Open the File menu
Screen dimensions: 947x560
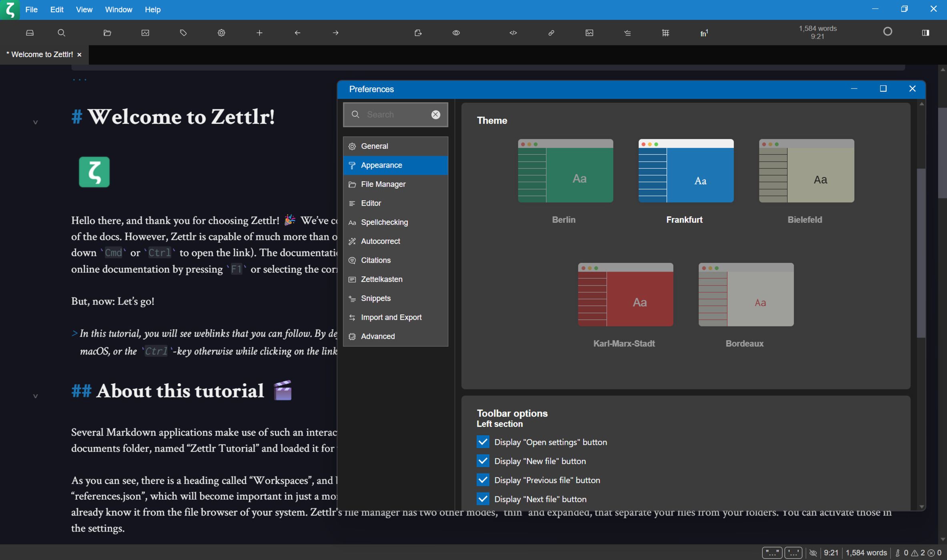pyautogui.click(x=32, y=10)
